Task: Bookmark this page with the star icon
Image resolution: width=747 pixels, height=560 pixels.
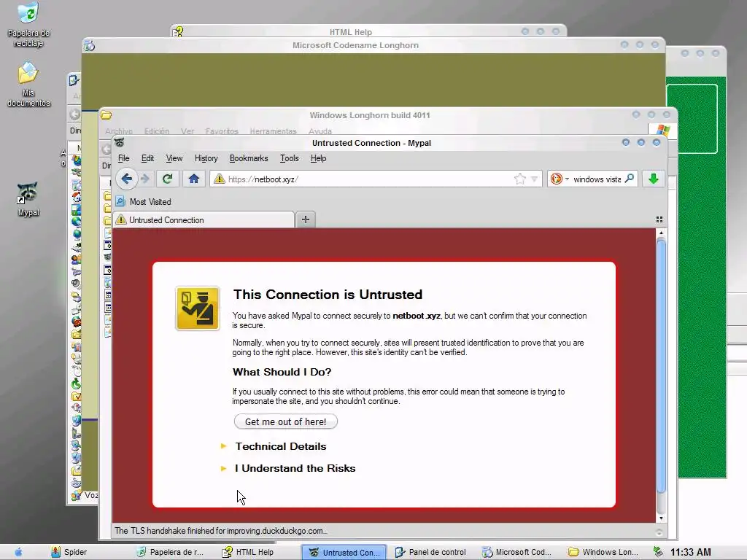Action: pyautogui.click(x=519, y=179)
